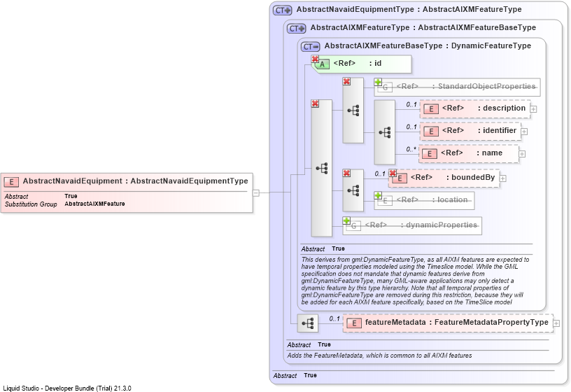The width and height of the screenshot is (571, 392).
Task: Select the AbstractNavaidEquipmentType : AbstractAIXMFeatureType title
Action: [409, 10]
